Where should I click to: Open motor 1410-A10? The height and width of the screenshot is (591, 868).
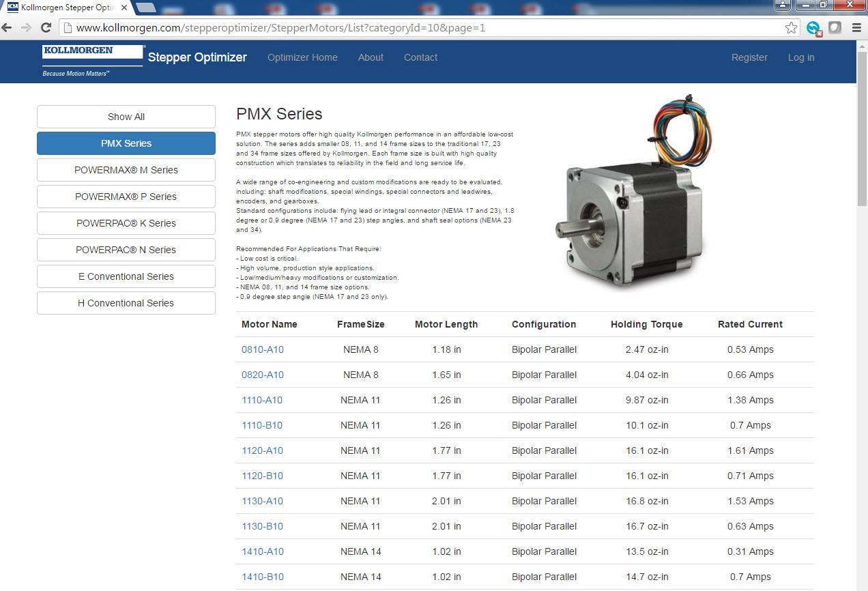click(263, 551)
